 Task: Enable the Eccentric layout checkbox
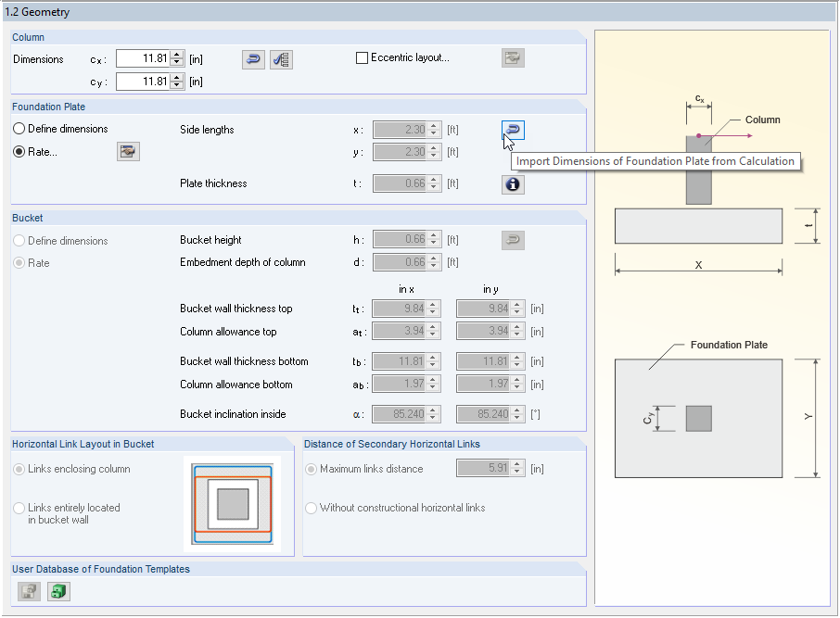point(363,57)
